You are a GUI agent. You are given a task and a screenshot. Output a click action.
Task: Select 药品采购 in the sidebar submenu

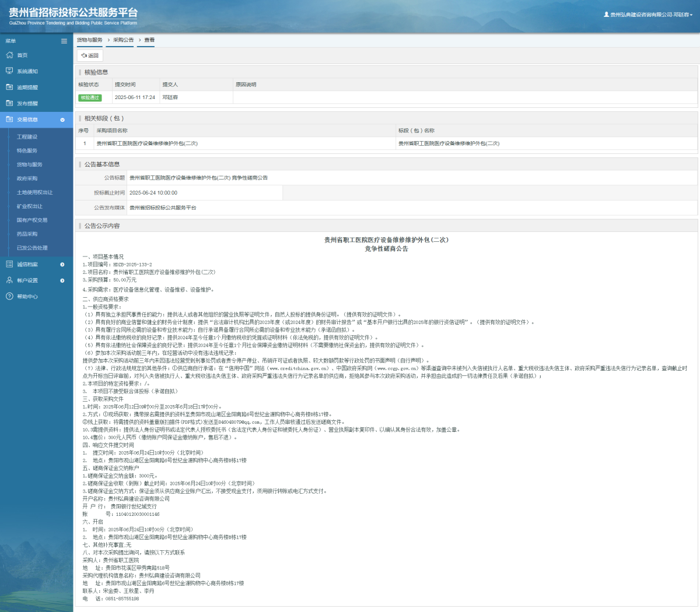27,234
